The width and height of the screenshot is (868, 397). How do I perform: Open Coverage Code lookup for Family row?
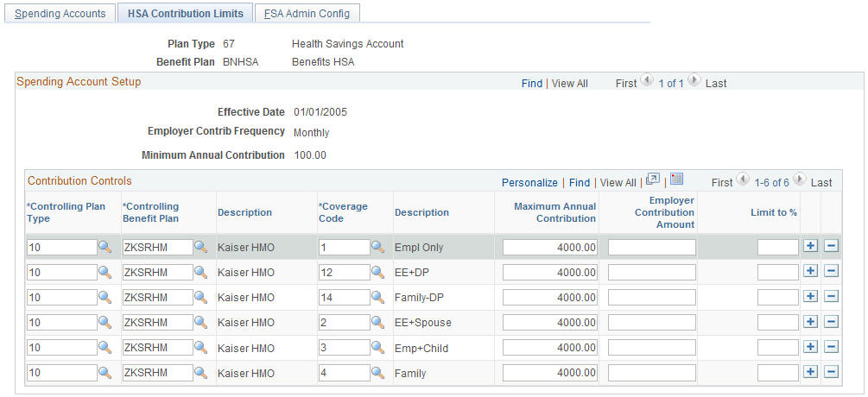pos(377,373)
